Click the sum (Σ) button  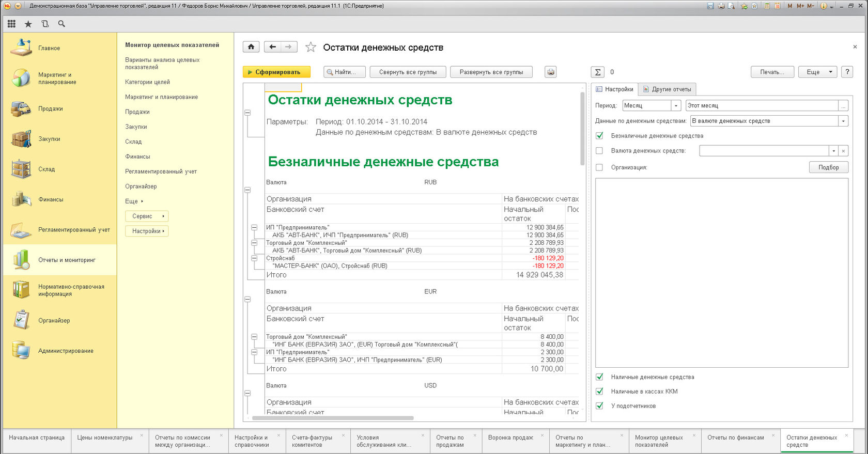point(597,72)
